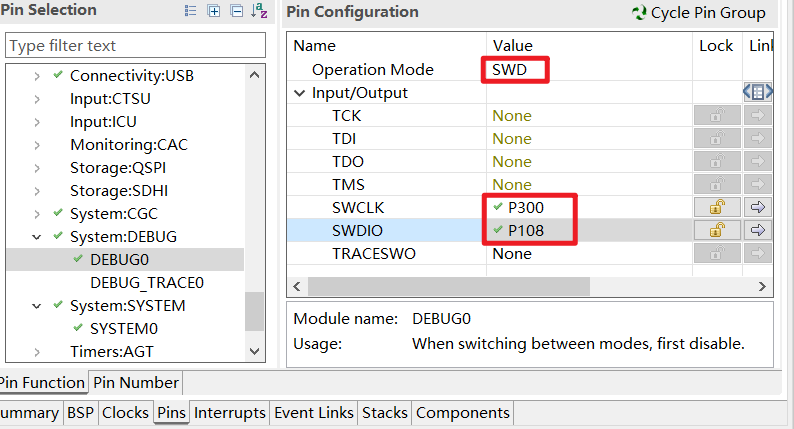
Task: Click the pin table scroll right arrow
Action: click(x=762, y=287)
